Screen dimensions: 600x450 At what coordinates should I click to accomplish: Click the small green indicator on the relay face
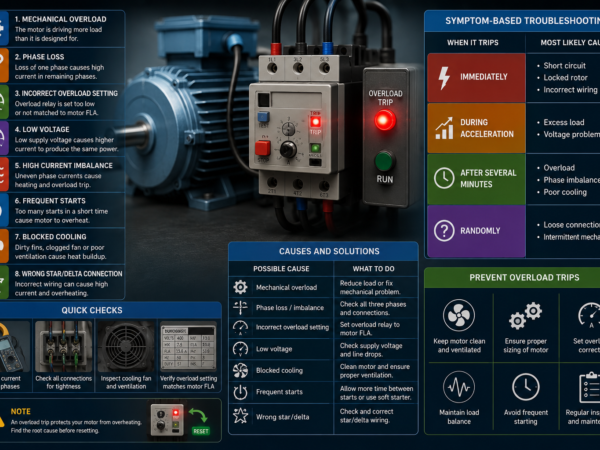tap(315, 148)
